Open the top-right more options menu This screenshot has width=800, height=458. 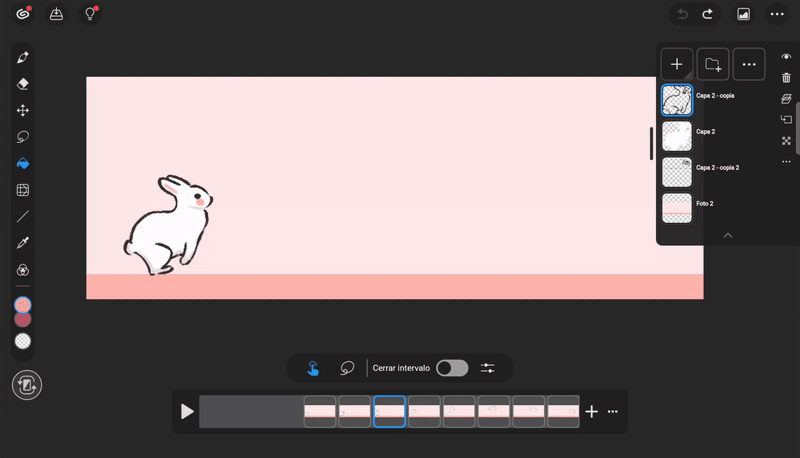(777, 14)
